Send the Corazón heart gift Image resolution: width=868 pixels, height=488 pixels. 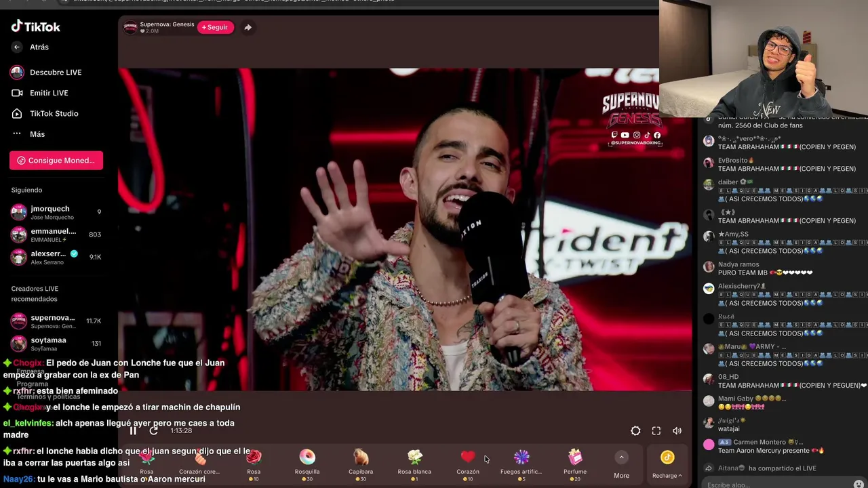pos(468,465)
